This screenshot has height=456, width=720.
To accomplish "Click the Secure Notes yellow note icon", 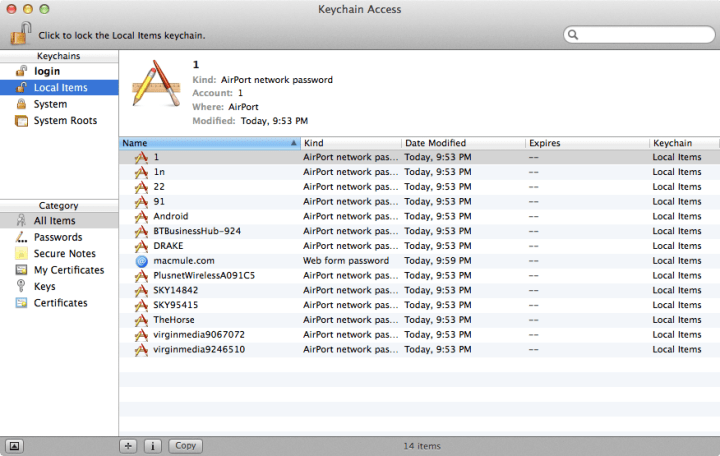I will tap(21, 253).
